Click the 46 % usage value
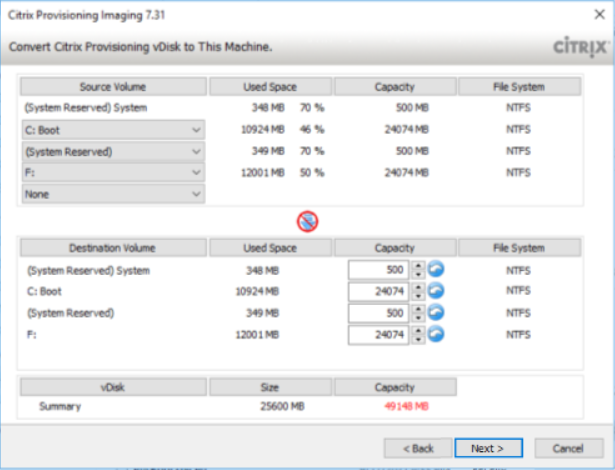Image resolution: width=615 pixels, height=470 pixels. (x=312, y=129)
